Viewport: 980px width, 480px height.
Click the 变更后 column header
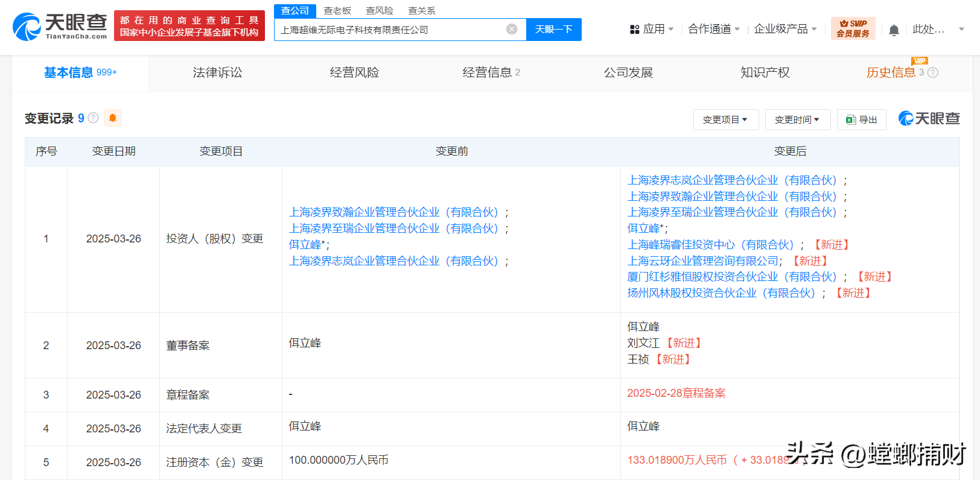pyautogui.click(x=790, y=151)
